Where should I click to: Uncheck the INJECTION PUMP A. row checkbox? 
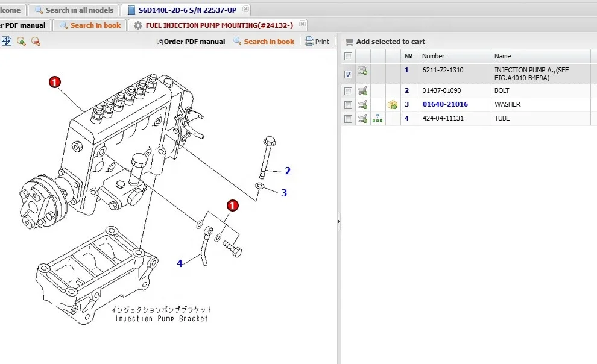point(348,74)
